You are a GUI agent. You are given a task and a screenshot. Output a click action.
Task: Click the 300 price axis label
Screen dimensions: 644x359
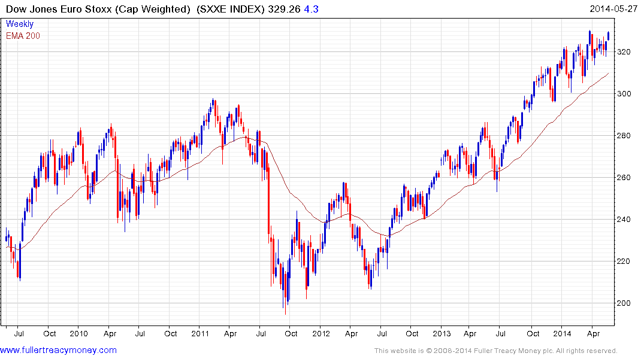[624, 93]
